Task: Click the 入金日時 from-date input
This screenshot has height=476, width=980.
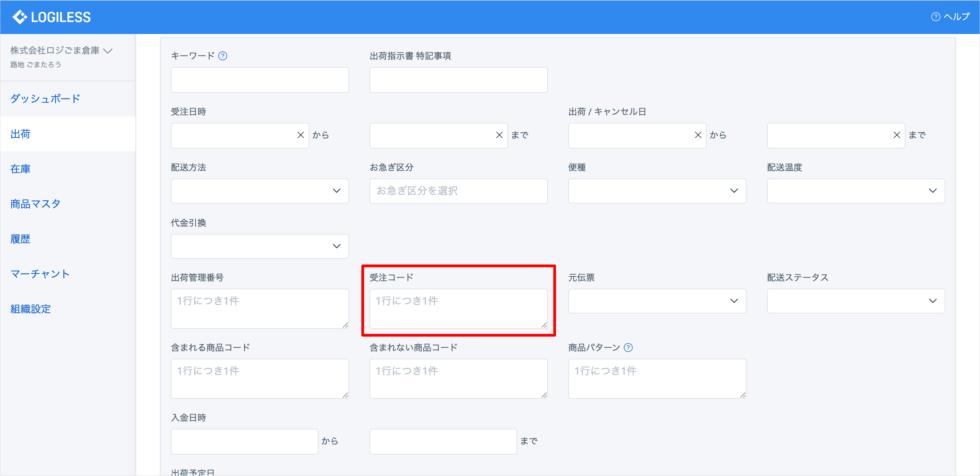Action: coord(244,441)
